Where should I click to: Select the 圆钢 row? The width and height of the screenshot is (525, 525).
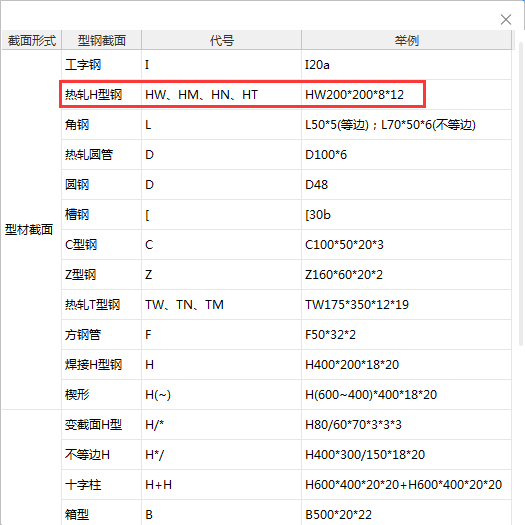(286, 185)
